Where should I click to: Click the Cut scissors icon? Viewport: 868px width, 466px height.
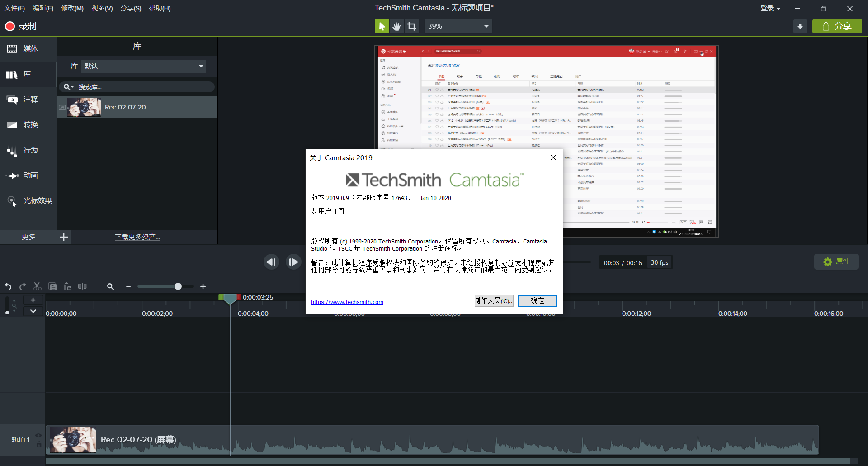[38, 286]
